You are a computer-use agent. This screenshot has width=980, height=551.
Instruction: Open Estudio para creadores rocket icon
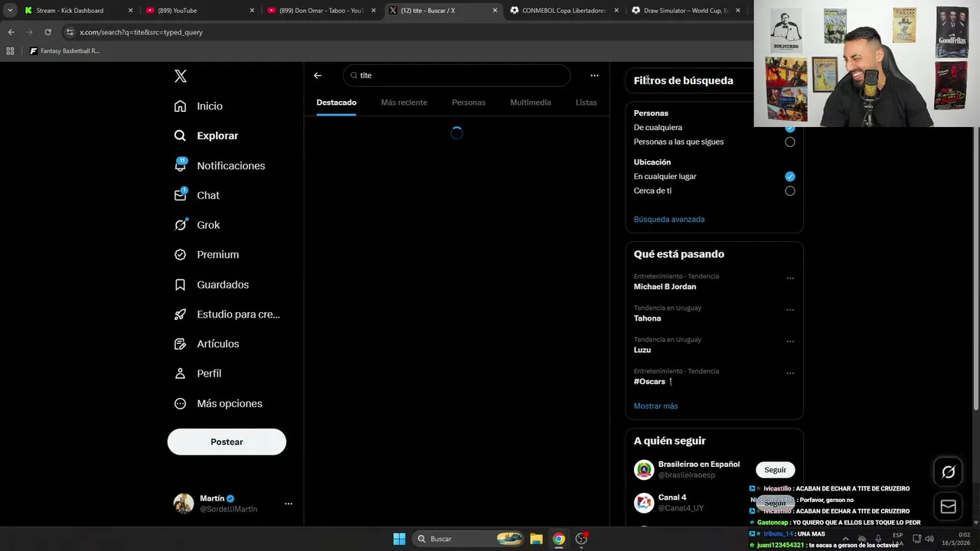click(180, 314)
